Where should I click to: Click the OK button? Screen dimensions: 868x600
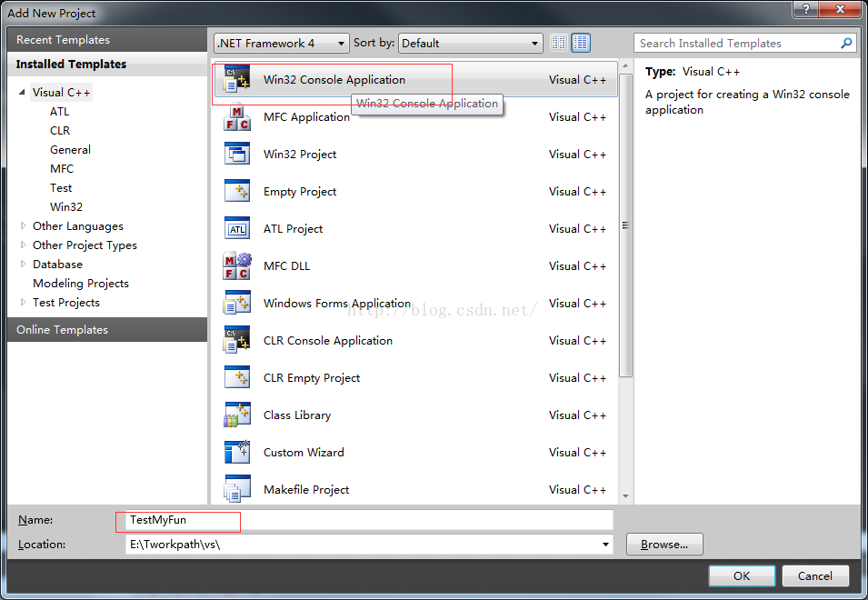[742, 576]
